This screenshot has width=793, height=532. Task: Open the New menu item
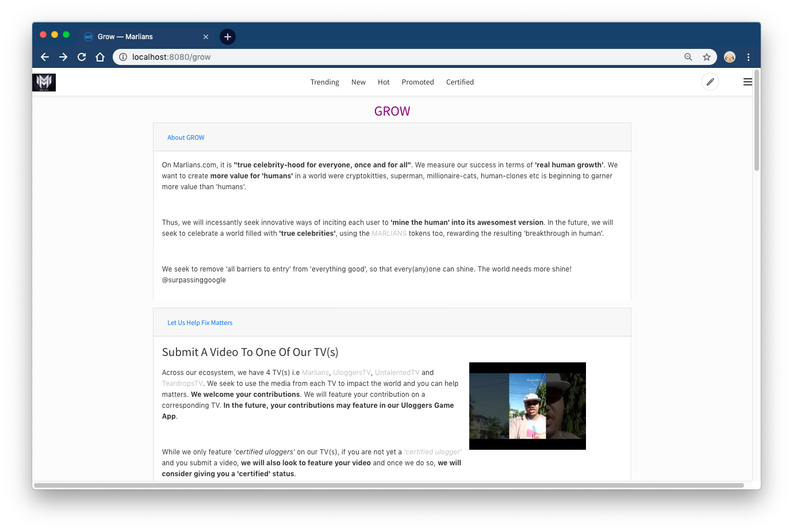pyautogui.click(x=358, y=82)
